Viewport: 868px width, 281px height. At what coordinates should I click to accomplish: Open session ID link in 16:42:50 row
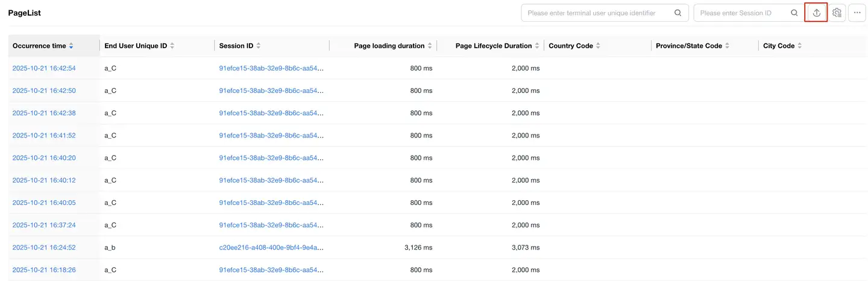(271, 90)
